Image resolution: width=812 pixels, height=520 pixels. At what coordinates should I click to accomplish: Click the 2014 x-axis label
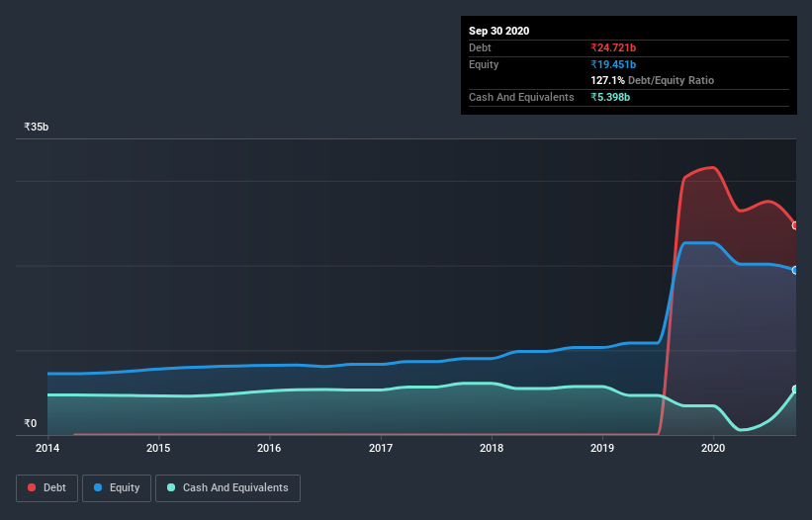47,448
